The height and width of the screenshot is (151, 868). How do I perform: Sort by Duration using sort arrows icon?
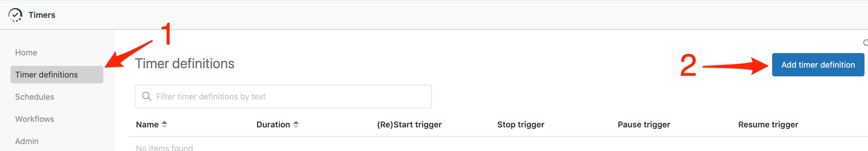(296, 124)
